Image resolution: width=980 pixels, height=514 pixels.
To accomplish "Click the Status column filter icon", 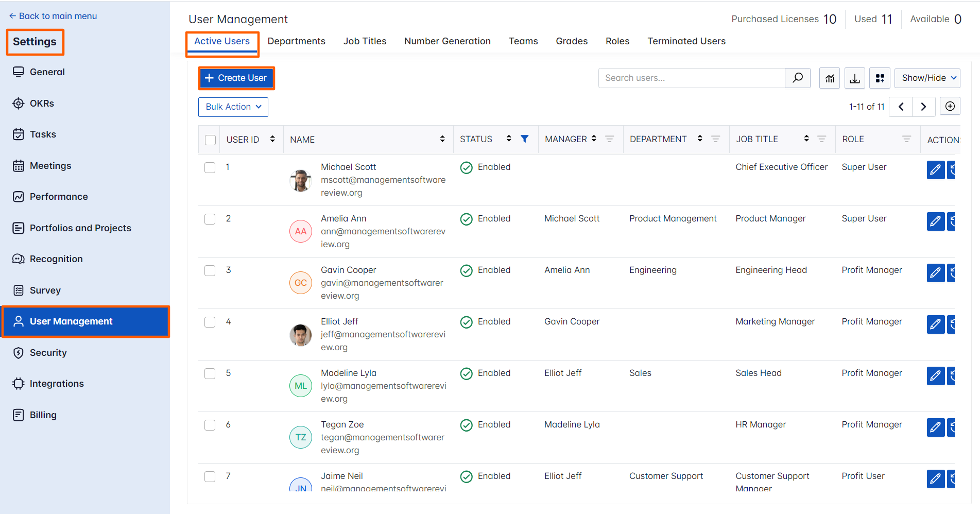I will 524,139.
